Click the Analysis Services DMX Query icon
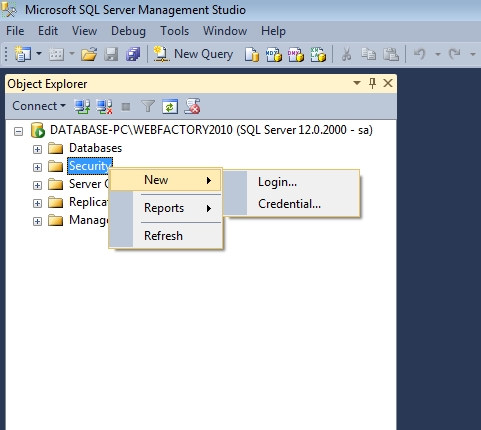The height and width of the screenshot is (430, 481). click(296, 54)
